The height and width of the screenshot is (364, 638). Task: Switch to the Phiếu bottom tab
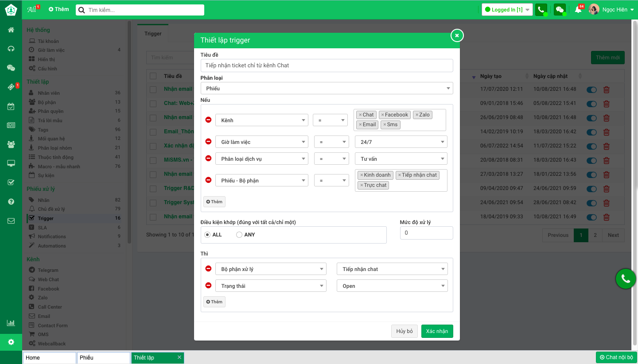coord(104,358)
